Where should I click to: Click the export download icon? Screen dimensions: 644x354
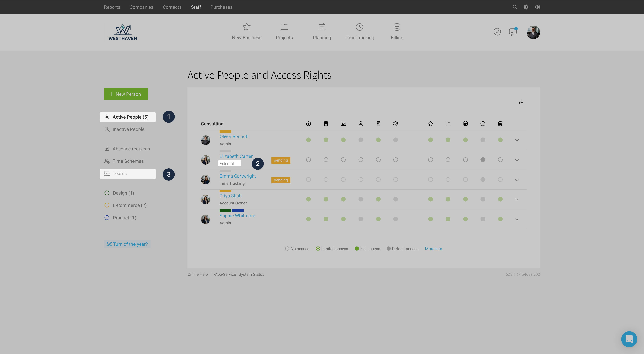tap(521, 102)
